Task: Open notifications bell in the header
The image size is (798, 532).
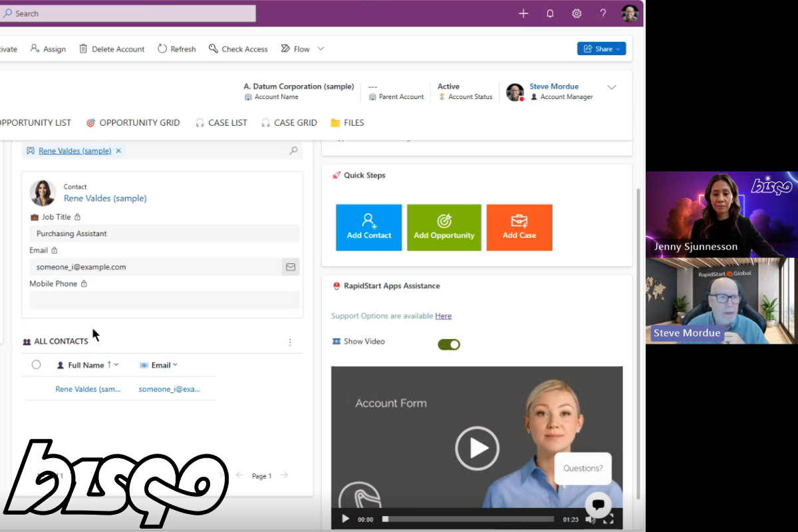Action: (x=550, y=13)
